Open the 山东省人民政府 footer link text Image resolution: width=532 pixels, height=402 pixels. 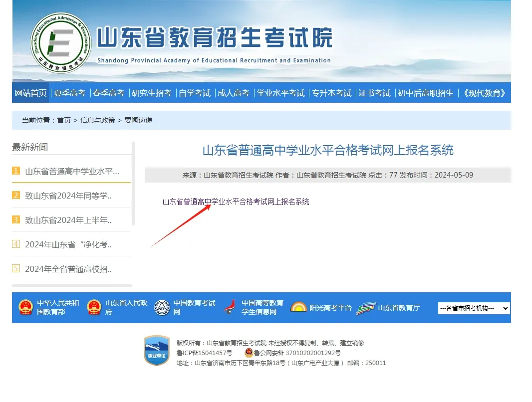point(126,307)
